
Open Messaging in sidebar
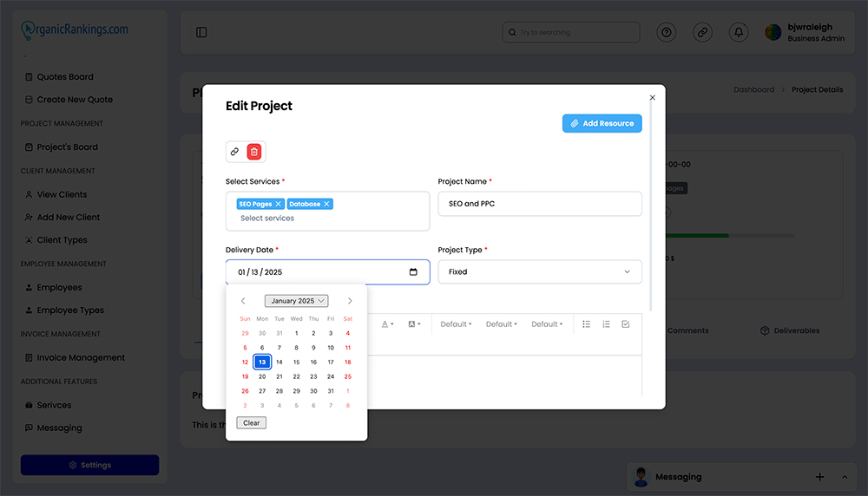click(53, 428)
